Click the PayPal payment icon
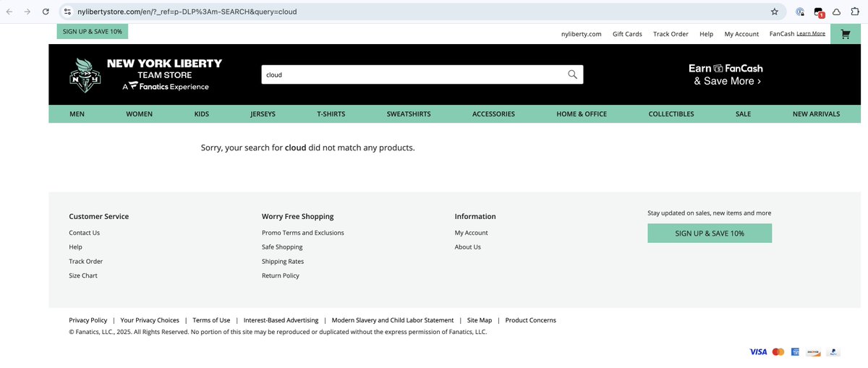This screenshot has width=868, height=368. (833, 351)
